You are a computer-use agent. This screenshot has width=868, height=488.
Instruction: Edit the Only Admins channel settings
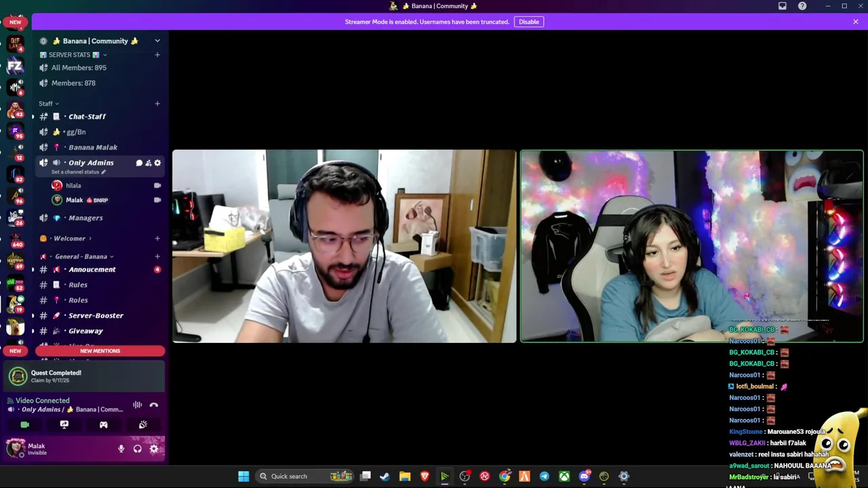[x=157, y=163]
